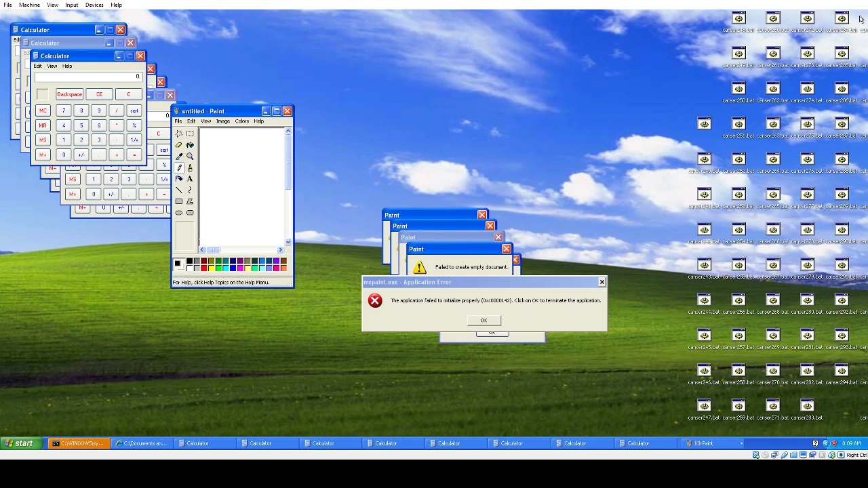The height and width of the screenshot is (488, 868).
Task: Select the canser263.bat desktop icon
Action: 773,127
